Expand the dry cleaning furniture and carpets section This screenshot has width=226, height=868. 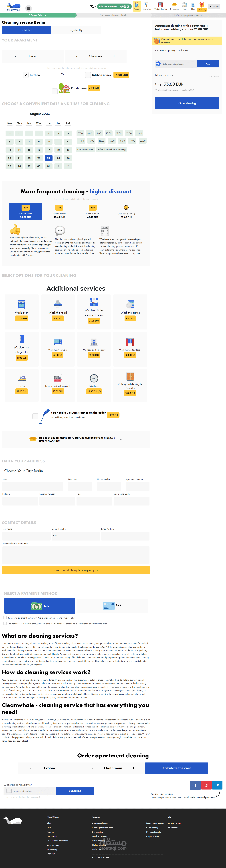point(121,439)
